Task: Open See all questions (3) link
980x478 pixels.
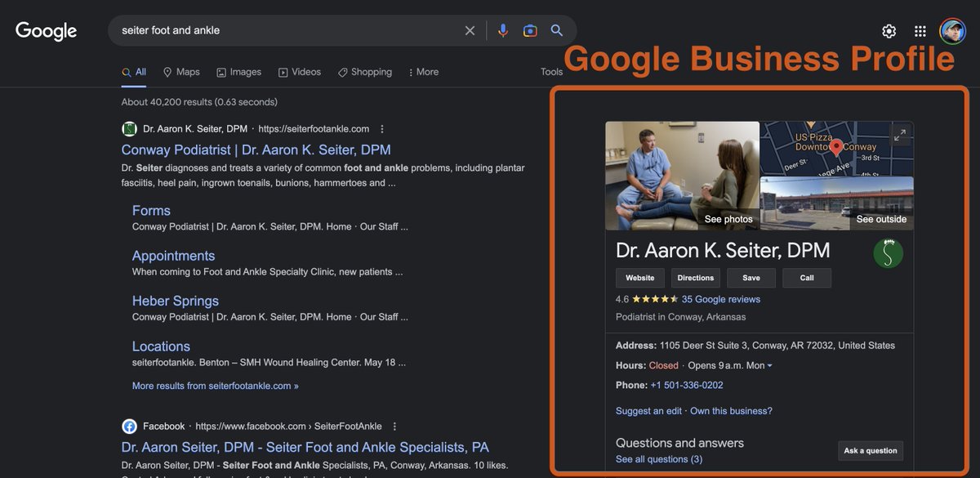Action: coord(659,459)
